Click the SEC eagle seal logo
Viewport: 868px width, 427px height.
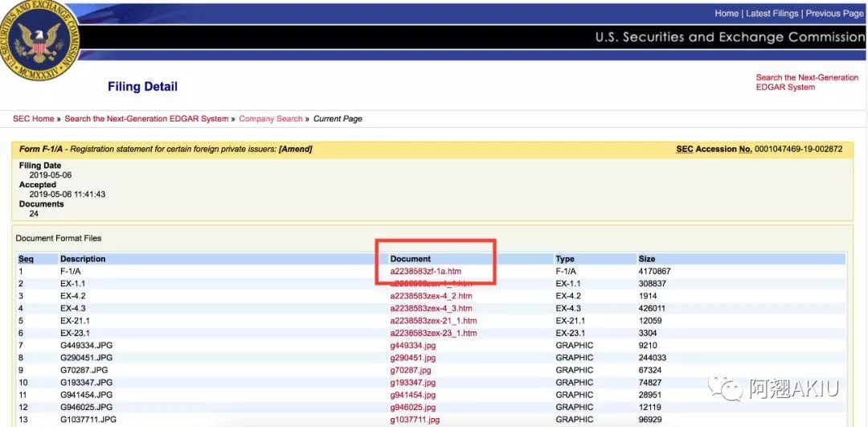[39, 40]
